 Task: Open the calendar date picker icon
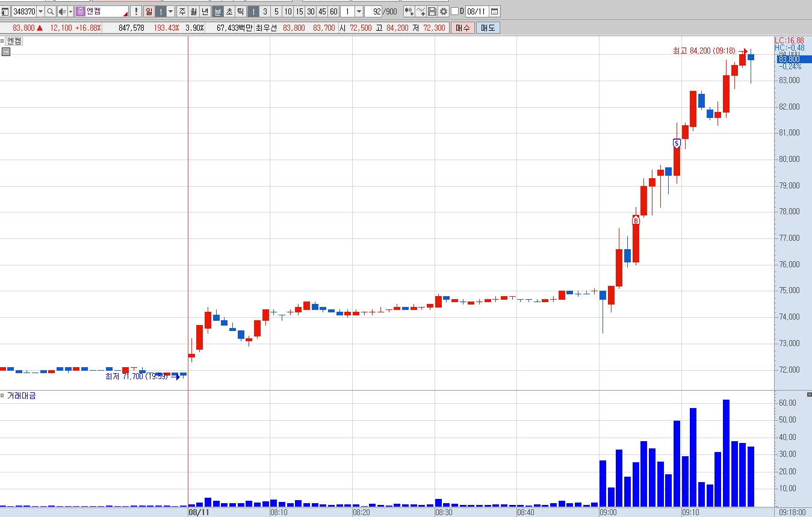pos(495,11)
